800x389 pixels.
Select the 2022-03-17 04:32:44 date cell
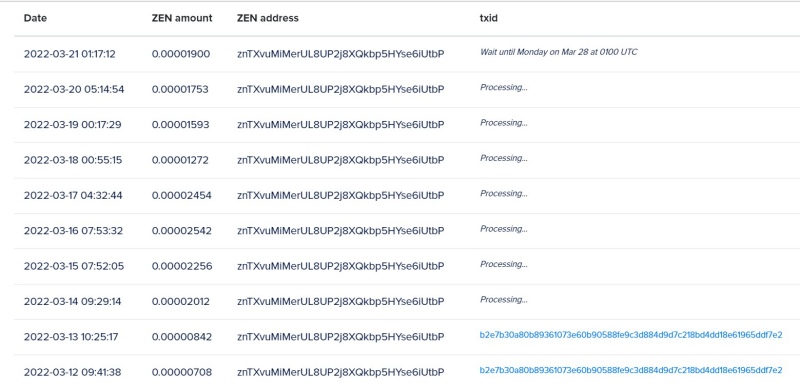pyautogui.click(x=73, y=196)
